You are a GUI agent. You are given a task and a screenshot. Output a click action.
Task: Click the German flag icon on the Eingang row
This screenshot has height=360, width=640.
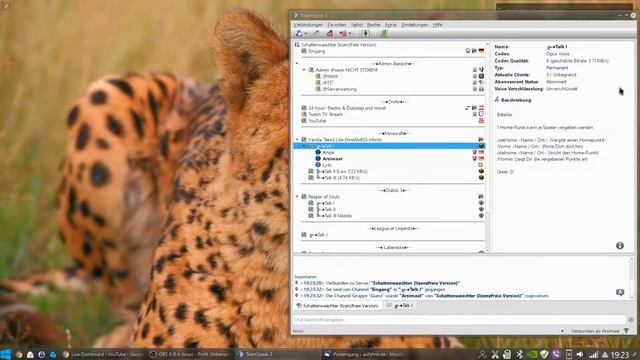481,51
